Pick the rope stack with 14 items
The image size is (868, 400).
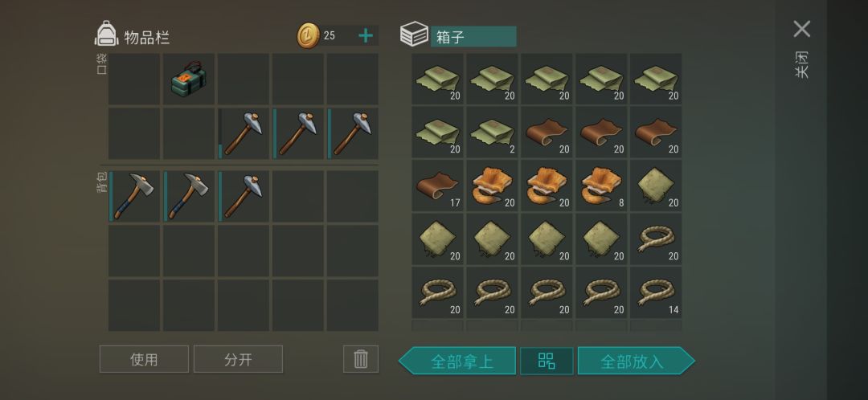(x=656, y=292)
